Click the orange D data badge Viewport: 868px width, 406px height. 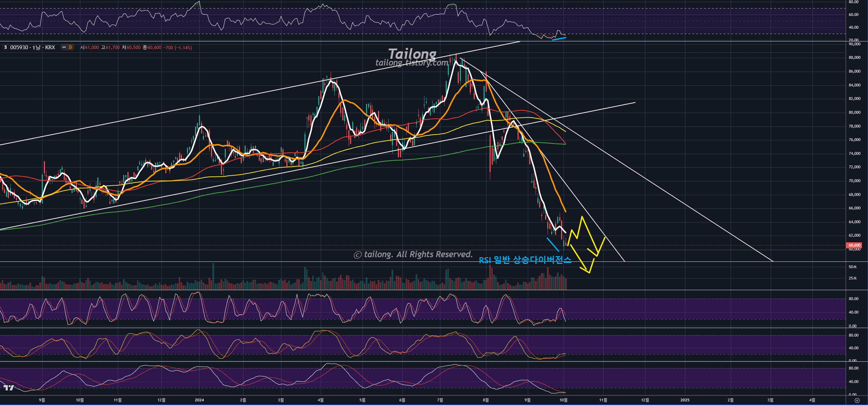click(x=70, y=47)
